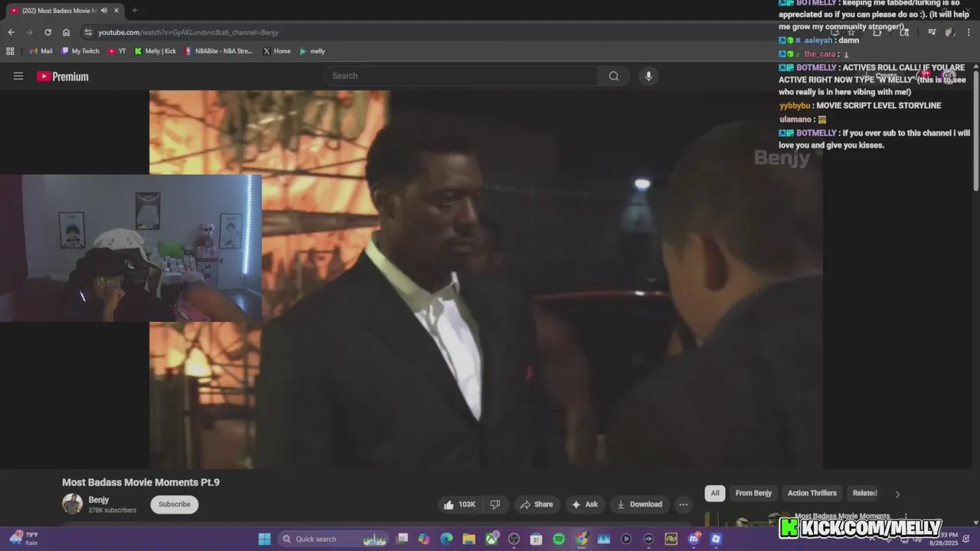Open the melly bookmark
Viewport: 980px width, 551px height.
click(312, 51)
